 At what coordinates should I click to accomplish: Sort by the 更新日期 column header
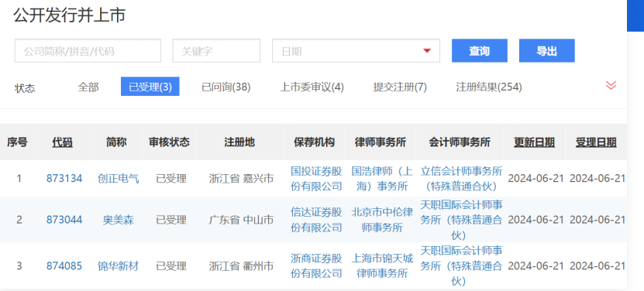click(x=534, y=142)
